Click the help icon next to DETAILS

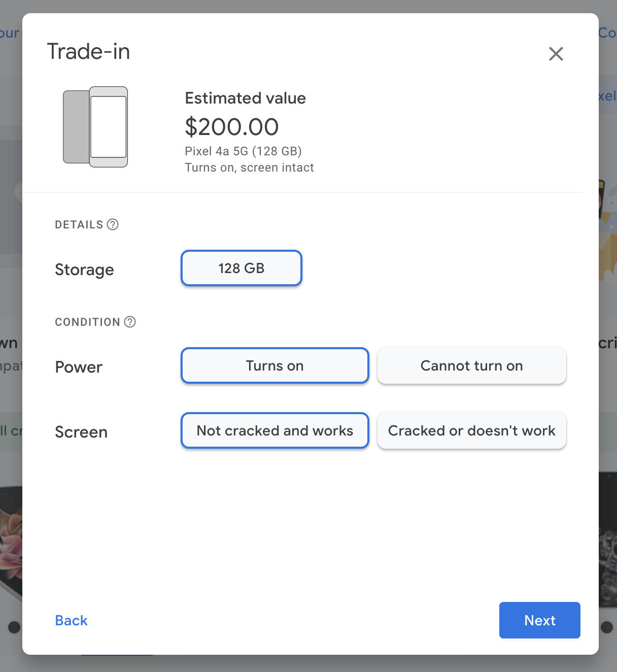[113, 224]
